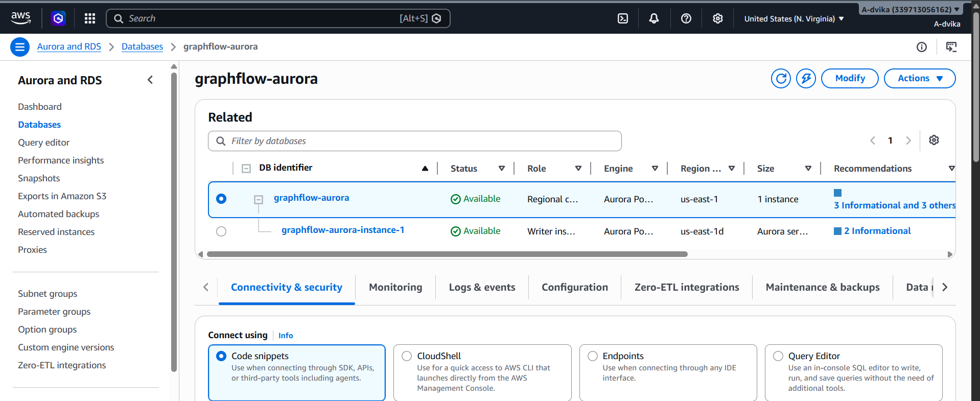Screen dimensions: 980x401
Task: Choose the Endpoints connect option
Action: tap(668, 372)
